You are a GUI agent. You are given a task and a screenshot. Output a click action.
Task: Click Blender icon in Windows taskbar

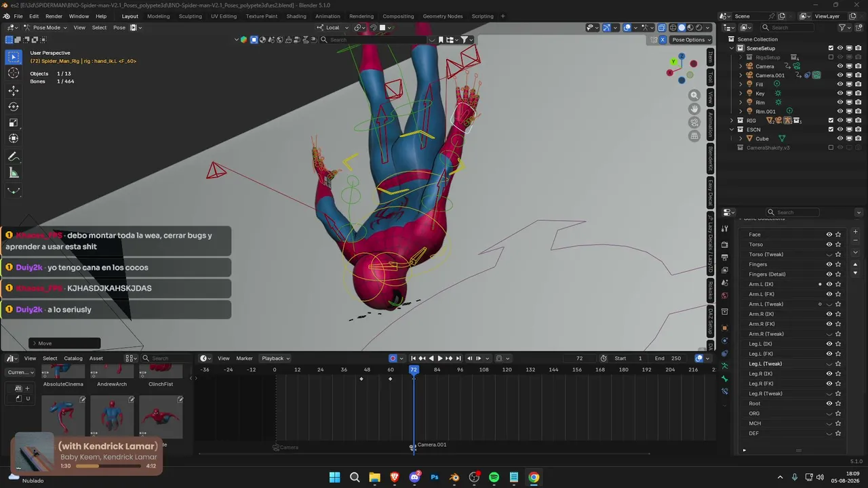[454, 477]
